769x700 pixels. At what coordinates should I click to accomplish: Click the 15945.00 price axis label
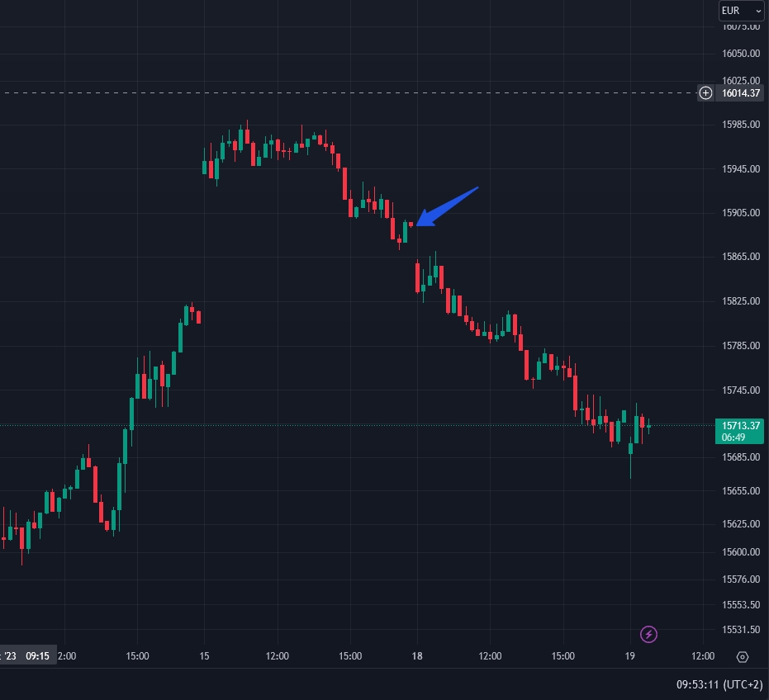click(741, 169)
